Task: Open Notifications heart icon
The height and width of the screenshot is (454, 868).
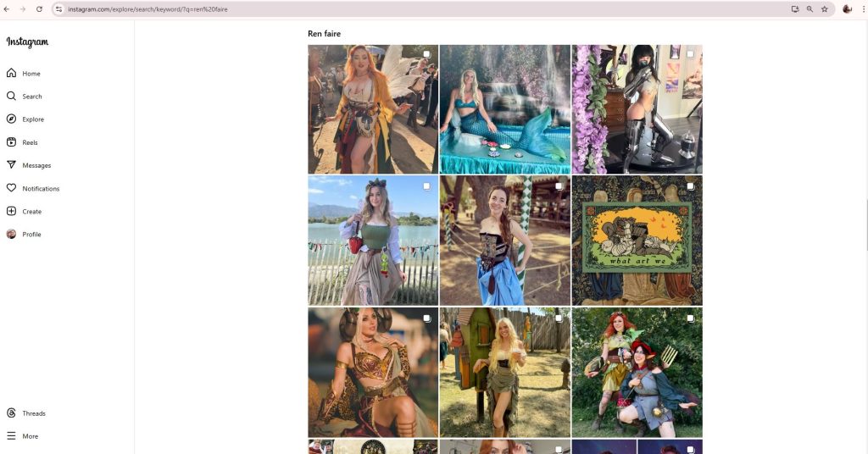Action: point(12,188)
